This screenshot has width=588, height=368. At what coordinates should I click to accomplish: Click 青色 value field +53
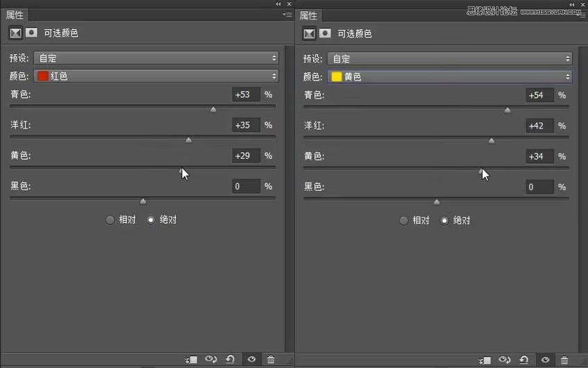point(246,94)
